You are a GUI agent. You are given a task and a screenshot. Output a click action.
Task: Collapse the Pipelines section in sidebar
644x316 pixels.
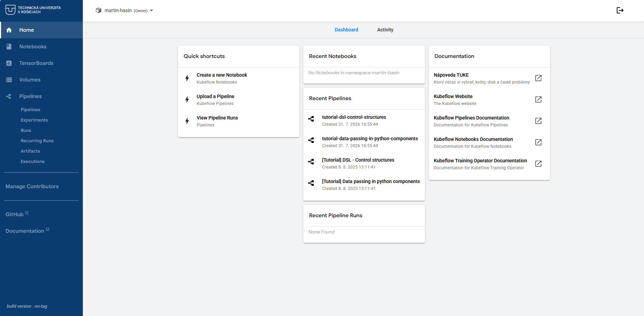coord(41,96)
